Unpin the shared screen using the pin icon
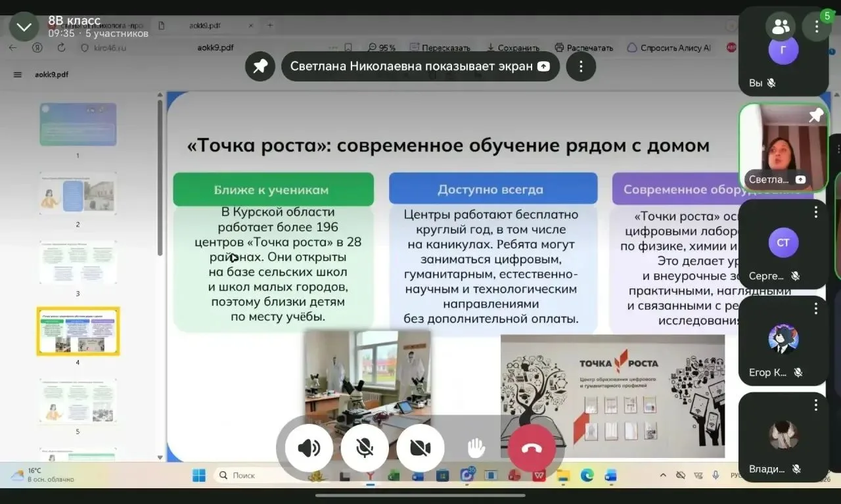841x504 pixels. (260, 66)
